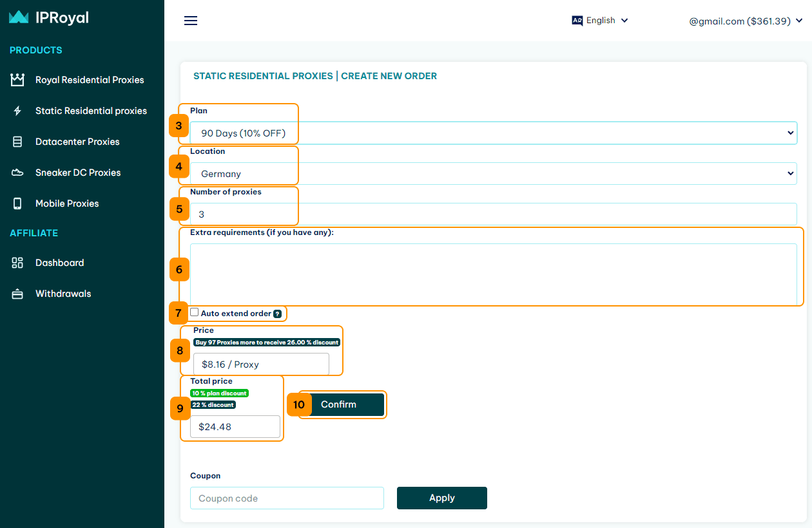Click the Mobile Proxies phone icon
Screen dimensions: 812x528
pos(17,203)
